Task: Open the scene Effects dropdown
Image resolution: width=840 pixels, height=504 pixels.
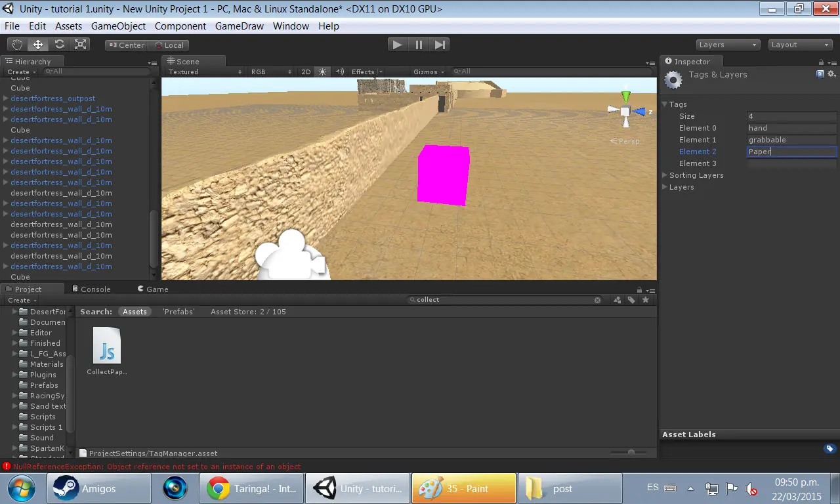Action: coord(367,72)
